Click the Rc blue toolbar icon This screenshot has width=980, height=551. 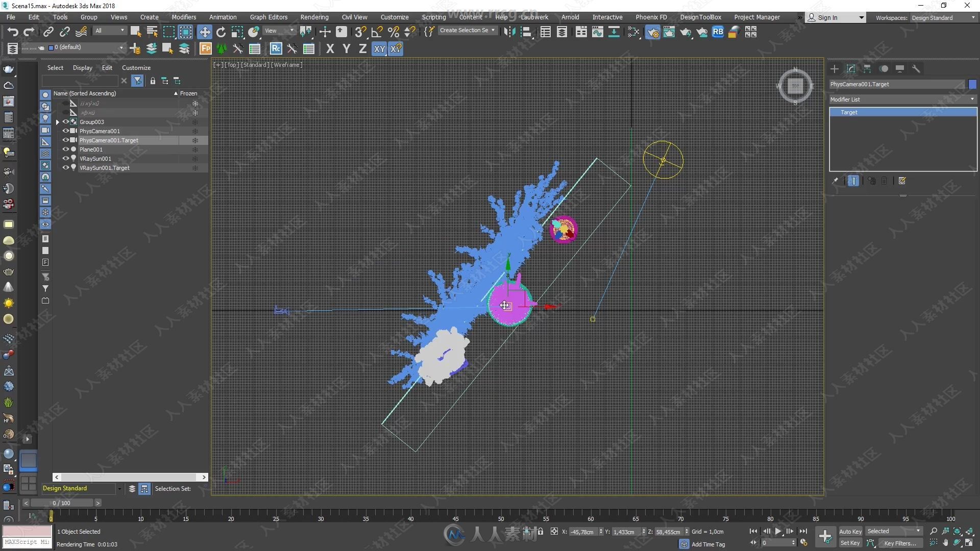(276, 48)
